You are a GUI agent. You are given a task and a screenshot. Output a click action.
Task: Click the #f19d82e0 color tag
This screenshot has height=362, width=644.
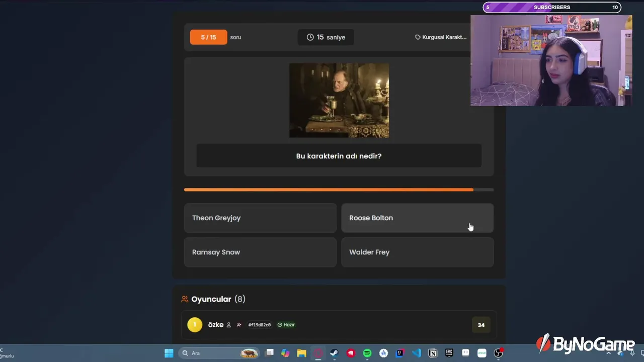(x=259, y=325)
